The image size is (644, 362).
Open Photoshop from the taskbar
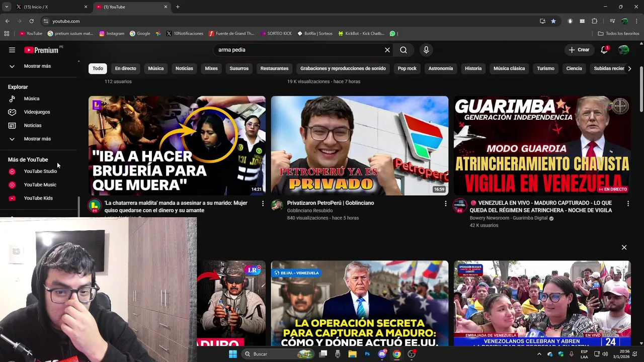367,354
